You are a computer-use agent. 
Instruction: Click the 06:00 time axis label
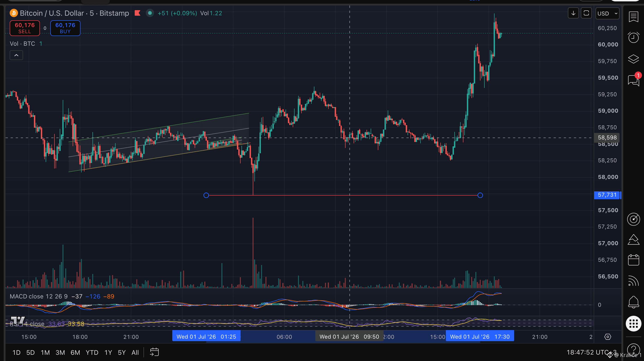point(284,337)
